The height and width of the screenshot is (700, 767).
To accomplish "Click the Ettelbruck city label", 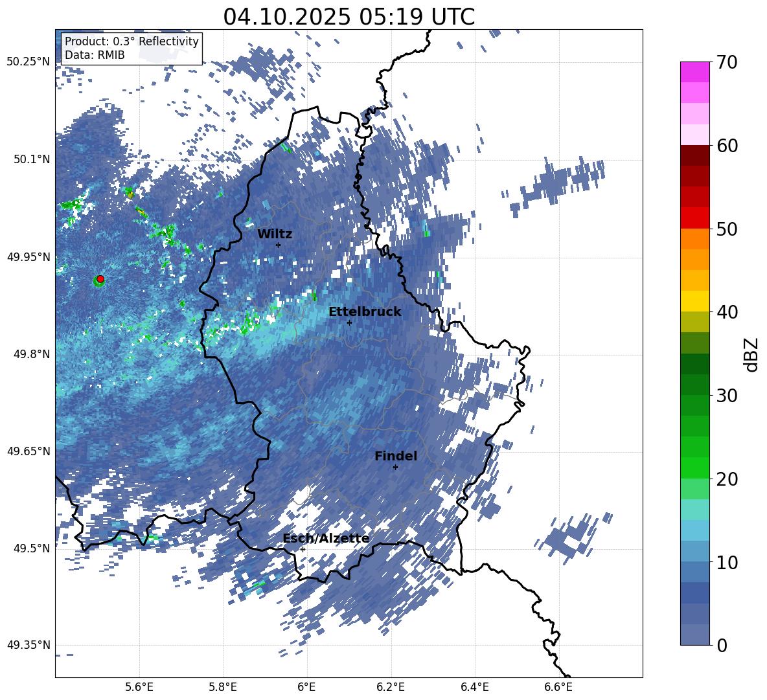I will pos(365,312).
